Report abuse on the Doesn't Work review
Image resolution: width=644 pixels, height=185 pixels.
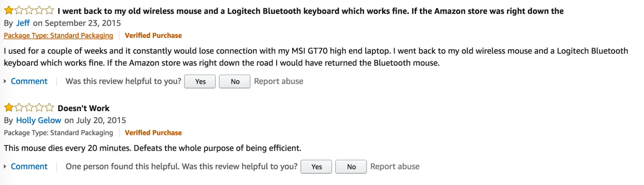pos(395,166)
